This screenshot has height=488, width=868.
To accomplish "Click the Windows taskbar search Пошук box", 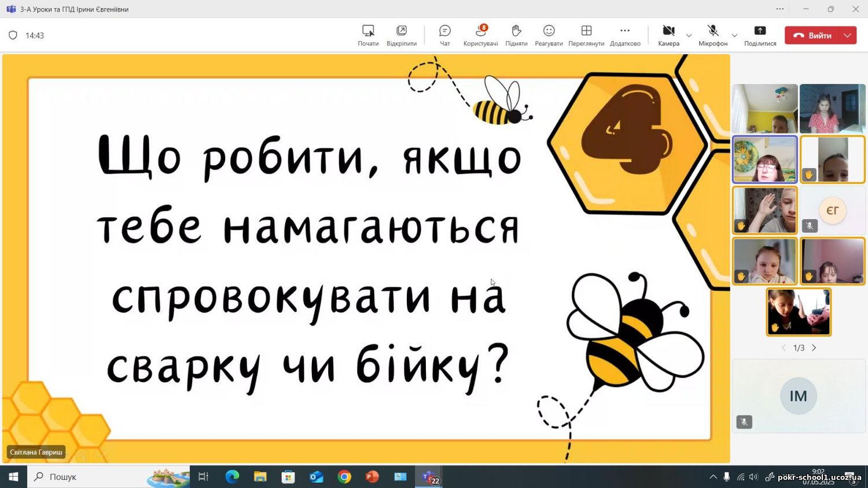I will (87, 476).
